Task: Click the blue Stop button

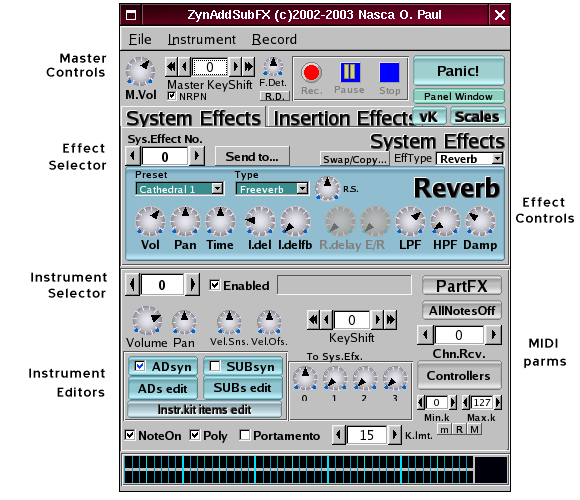Action: pyautogui.click(x=389, y=72)
